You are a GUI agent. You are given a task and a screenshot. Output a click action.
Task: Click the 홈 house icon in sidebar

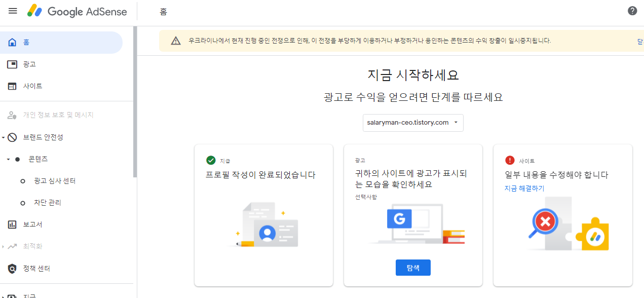pos(13,43)
